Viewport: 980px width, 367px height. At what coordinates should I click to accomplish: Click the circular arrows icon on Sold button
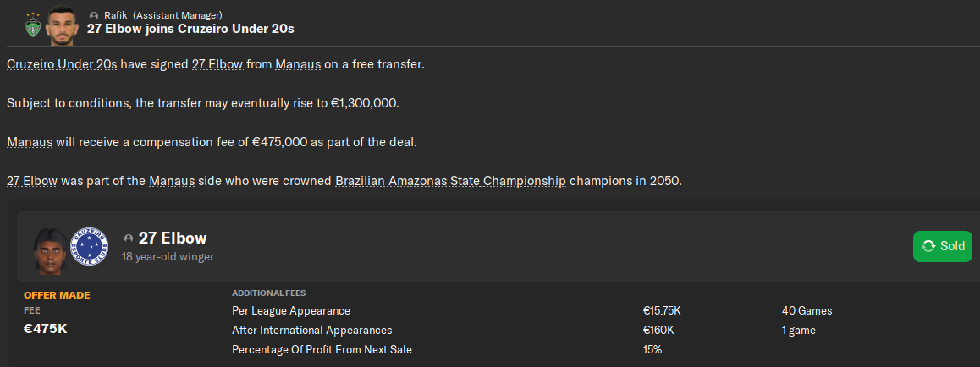click(x=928, y=246)
